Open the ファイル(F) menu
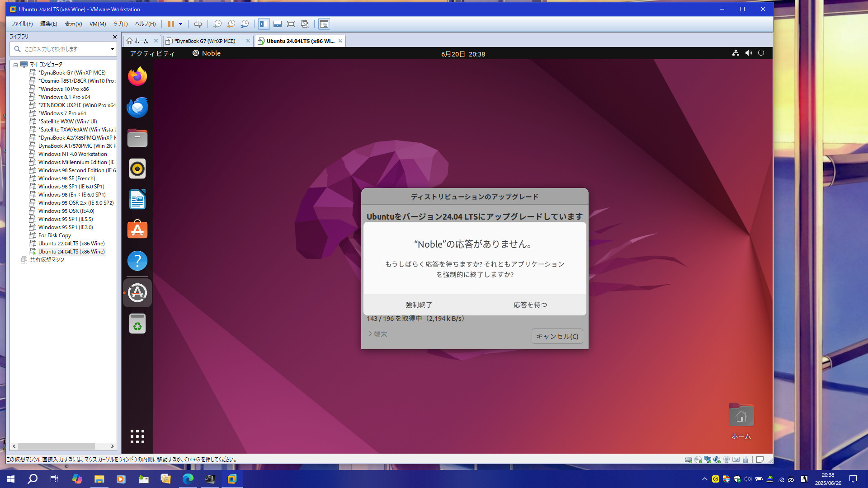 point(22,24)
